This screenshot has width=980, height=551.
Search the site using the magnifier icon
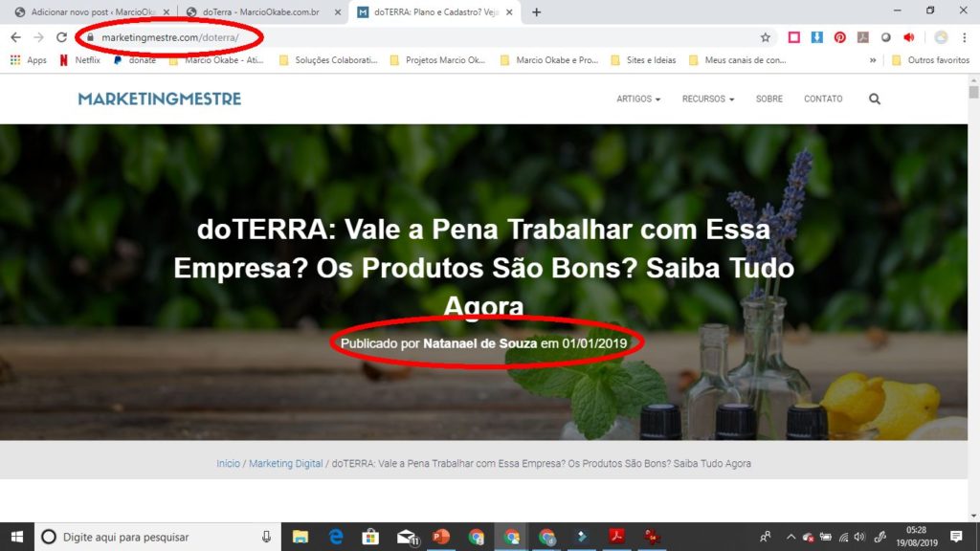[875, 99]
